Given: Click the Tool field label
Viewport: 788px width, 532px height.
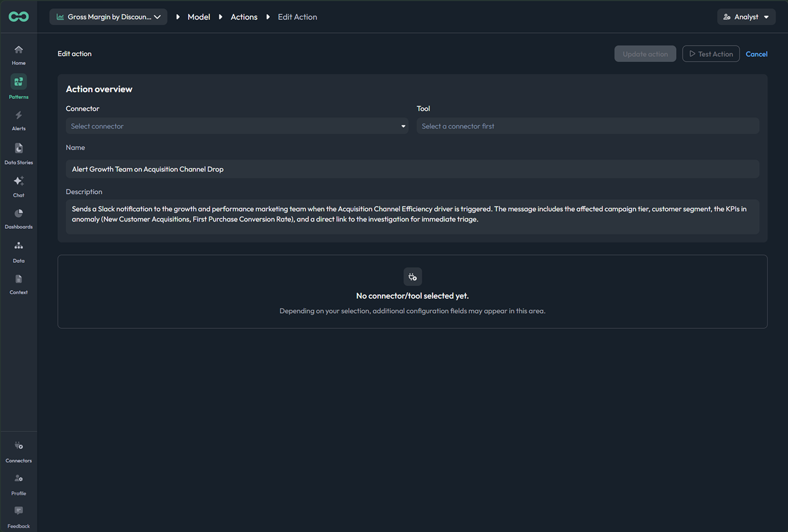Looking at the screenshot, I should click(424, 108).
